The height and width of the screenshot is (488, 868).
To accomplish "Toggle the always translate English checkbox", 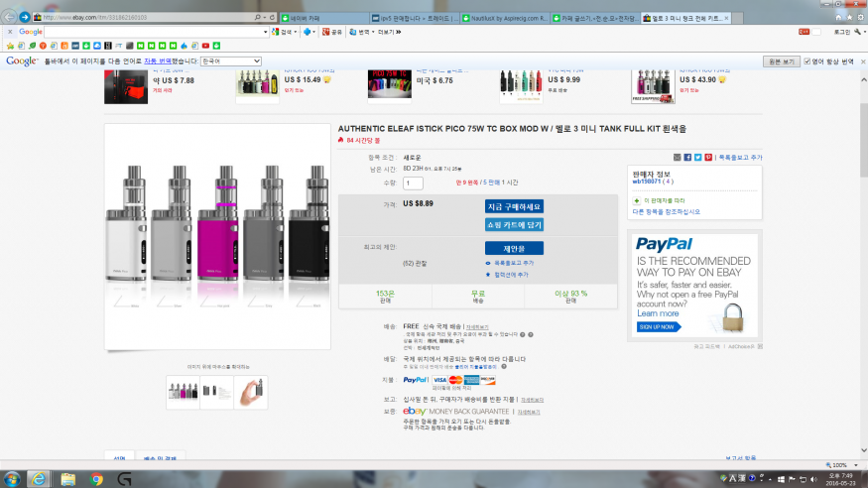I will pos(807,61).
